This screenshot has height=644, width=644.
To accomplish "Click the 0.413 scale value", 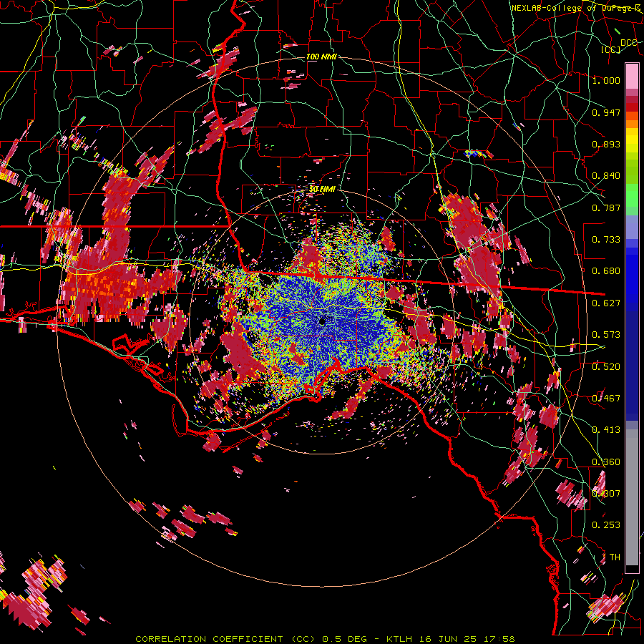I will coord(606,430).
